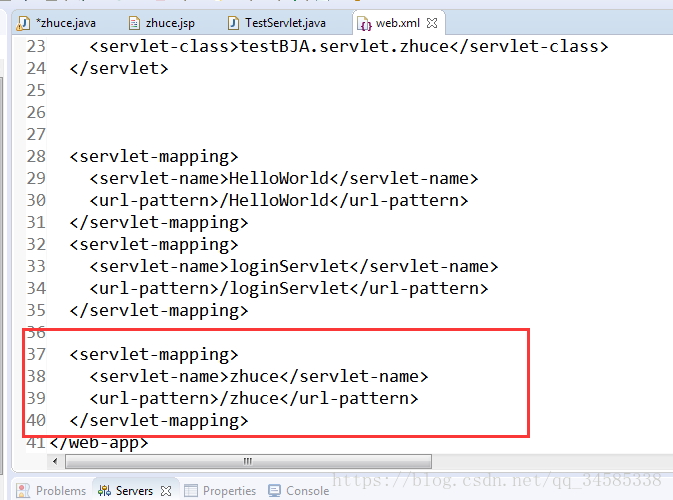The image size is (673, 500).
Task: Open the Problems view tab
Action: click(x=51, y=491)
